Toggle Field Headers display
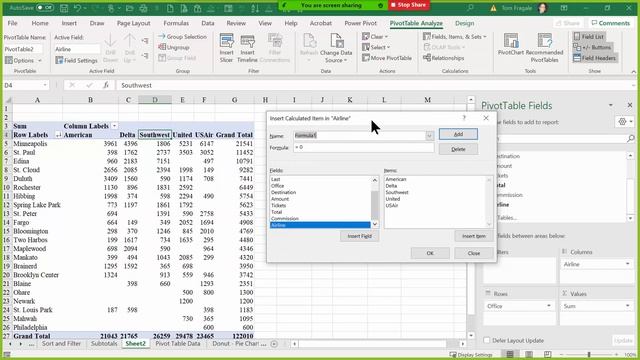 595,58
